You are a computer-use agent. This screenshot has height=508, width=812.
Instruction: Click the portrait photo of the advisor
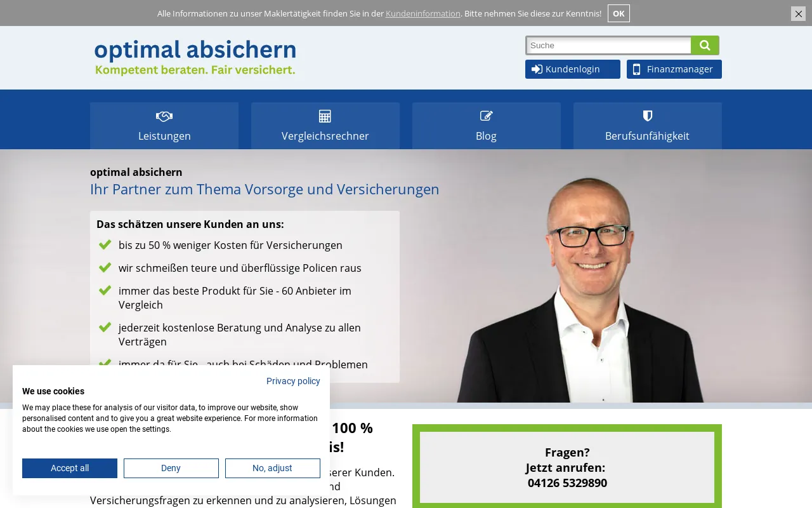[x=580, y=289]
